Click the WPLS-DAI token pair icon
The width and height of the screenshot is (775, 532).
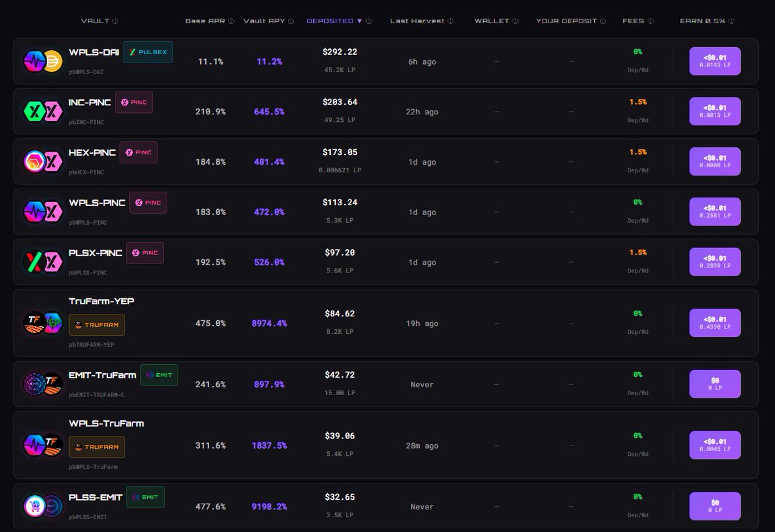click(x=43, y=61)
